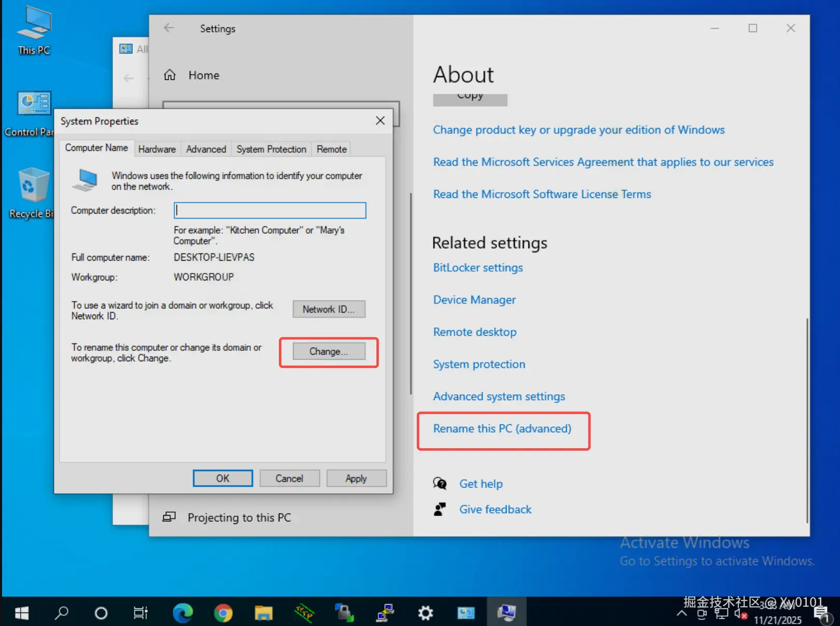The image size is (840, 626).
Task: Switch to the Computer Name tab
Action: (96, 148)
